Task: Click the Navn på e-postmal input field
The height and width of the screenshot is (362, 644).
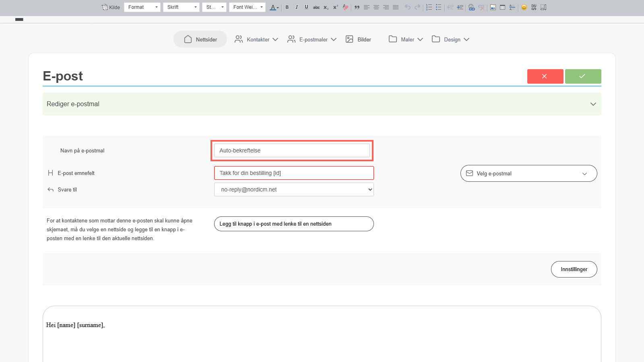Action: point(292,150)
